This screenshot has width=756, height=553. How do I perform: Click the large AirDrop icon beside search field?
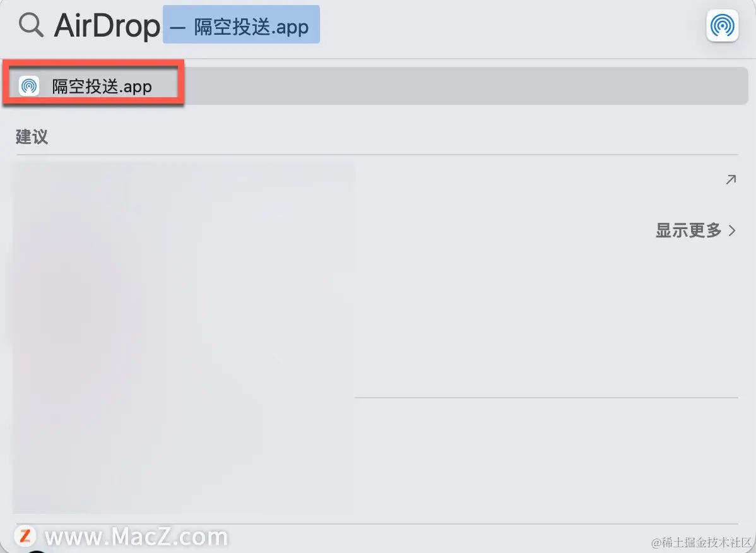tap(723, 25)
